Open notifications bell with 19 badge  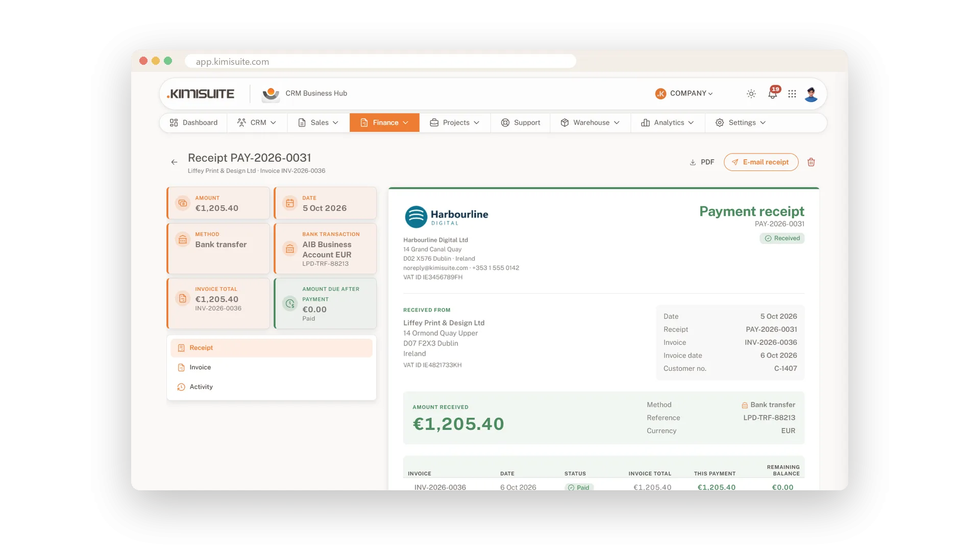click(773, 93)
